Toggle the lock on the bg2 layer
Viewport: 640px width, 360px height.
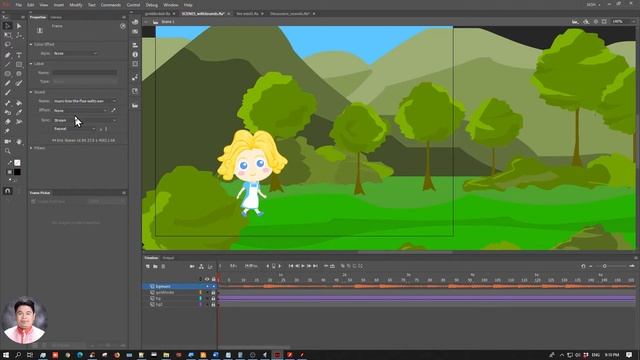coord(213,304)
